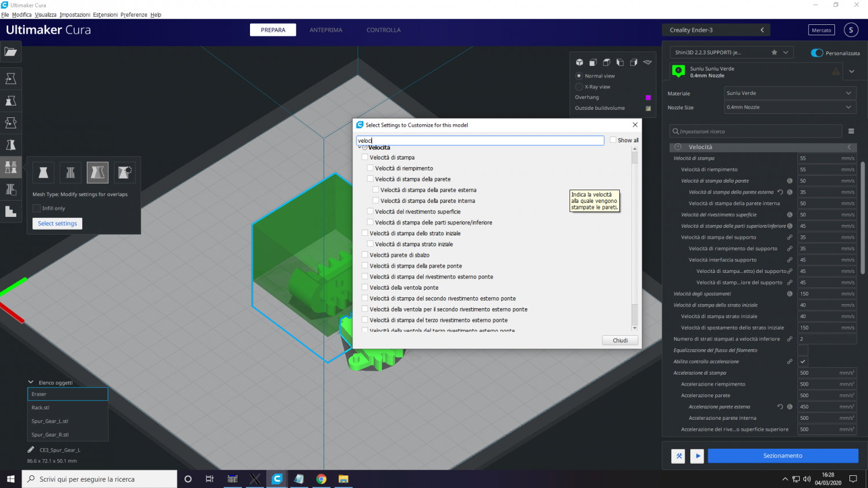Image resolution: width=868 pixels, height=488 pixels.
Task: Check Velocità parete di sbalzo option
Action: pyautogui.click(x=365, y=254)
